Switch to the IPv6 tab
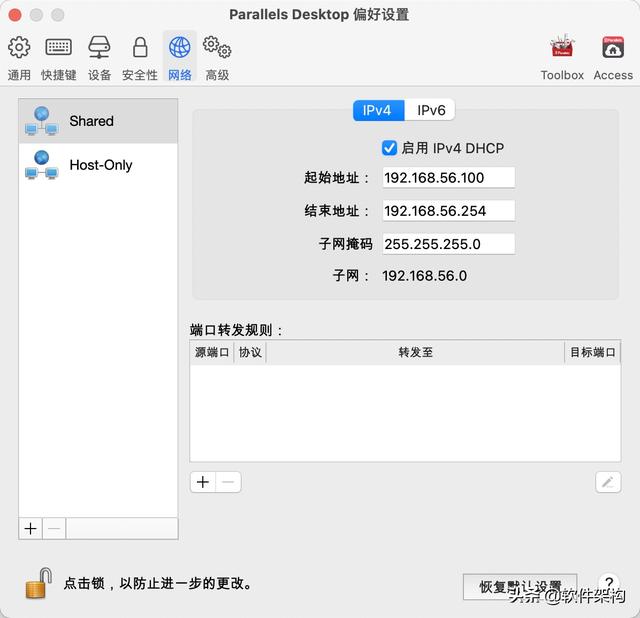The image size is (640, 618). click(x=430, y=110)
